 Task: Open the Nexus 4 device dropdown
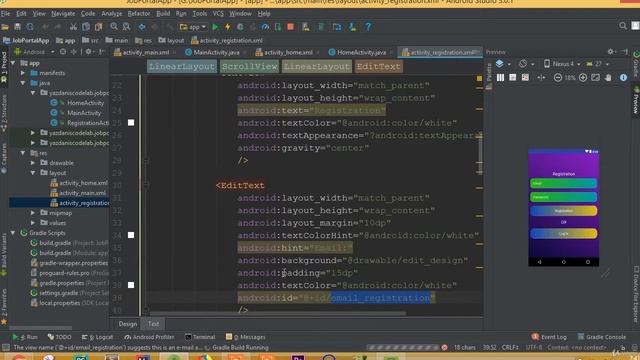pyautogui.click(x=562, y=64)
